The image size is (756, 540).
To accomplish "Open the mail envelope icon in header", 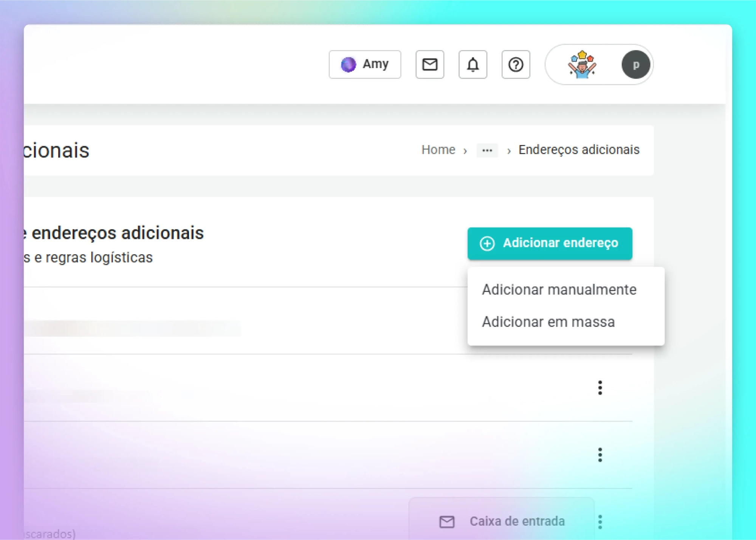I will (430, 64).
